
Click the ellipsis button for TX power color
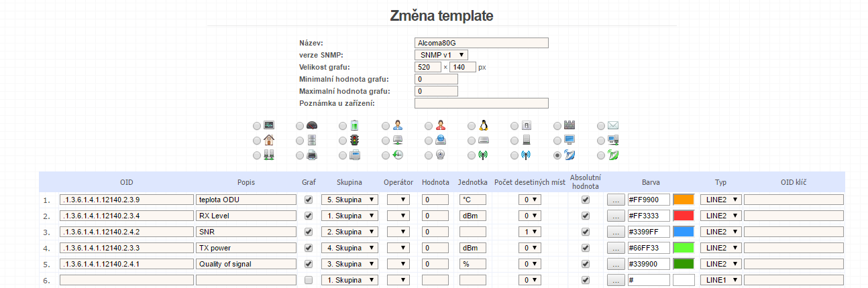point(615,248)
